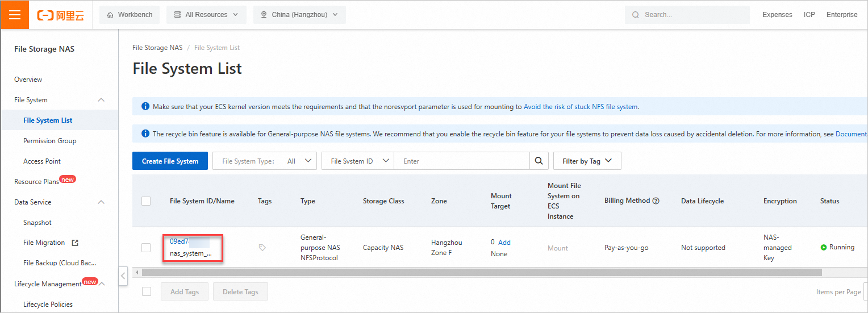Click the Capacity NAS storage class cell
The width and height of the screenshot is (868, 313).
click(383, 248)
